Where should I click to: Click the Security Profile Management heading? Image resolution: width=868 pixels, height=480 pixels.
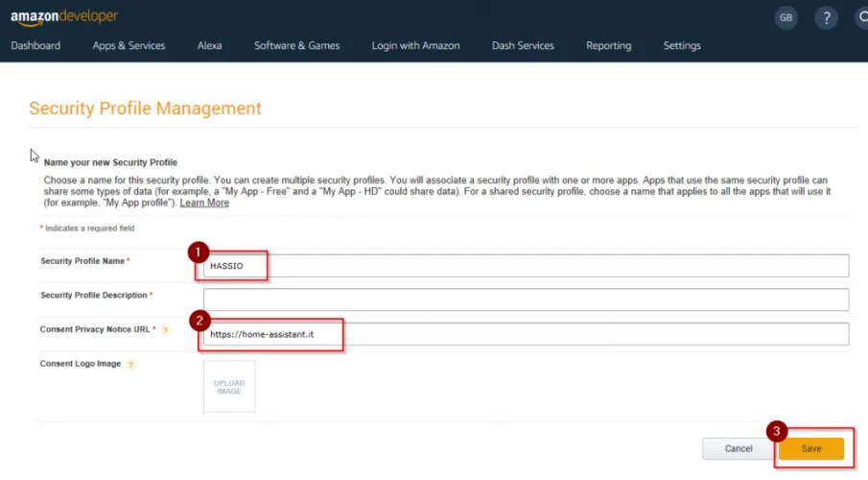tap(145, 108)
